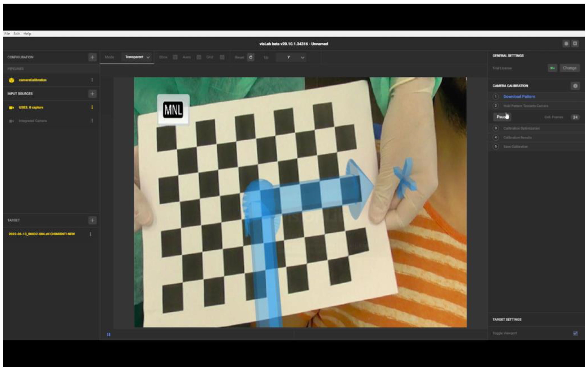Toggle the Bbox checkbox
This screenshot has height=371, width=588.
(175, 57)
